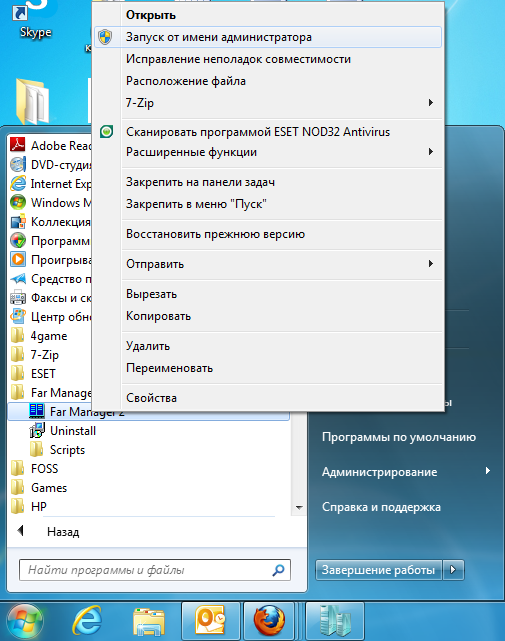505x641 pixels.
Task: Expand the Администрирование submenu arrow
Action: point(487,471)
